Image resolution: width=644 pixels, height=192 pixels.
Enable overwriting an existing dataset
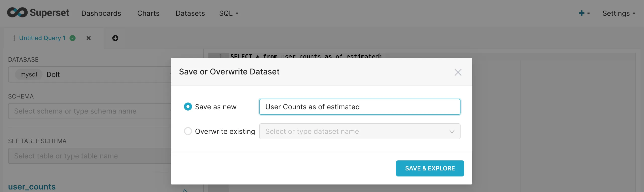pos(188,131)
